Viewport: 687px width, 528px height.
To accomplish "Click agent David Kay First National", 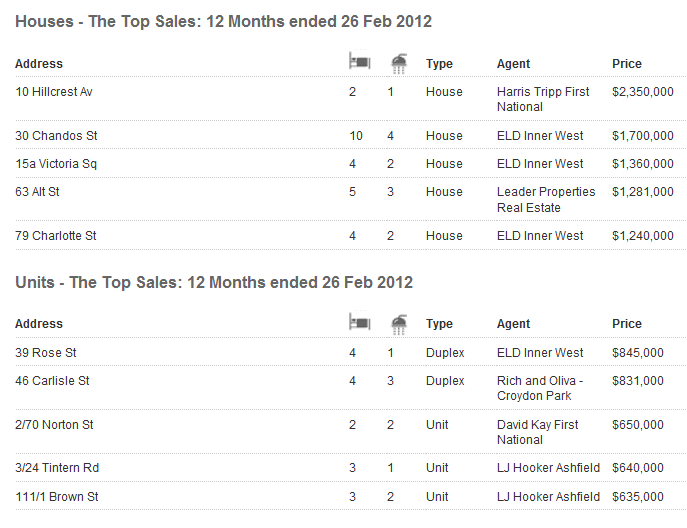I will coord(537,432).
